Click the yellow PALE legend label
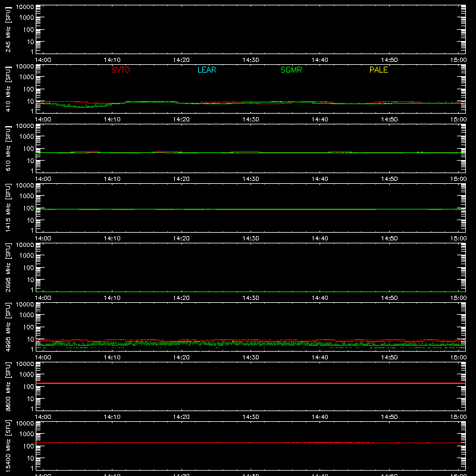Screen dimensions: 476x476 [378, 70]
